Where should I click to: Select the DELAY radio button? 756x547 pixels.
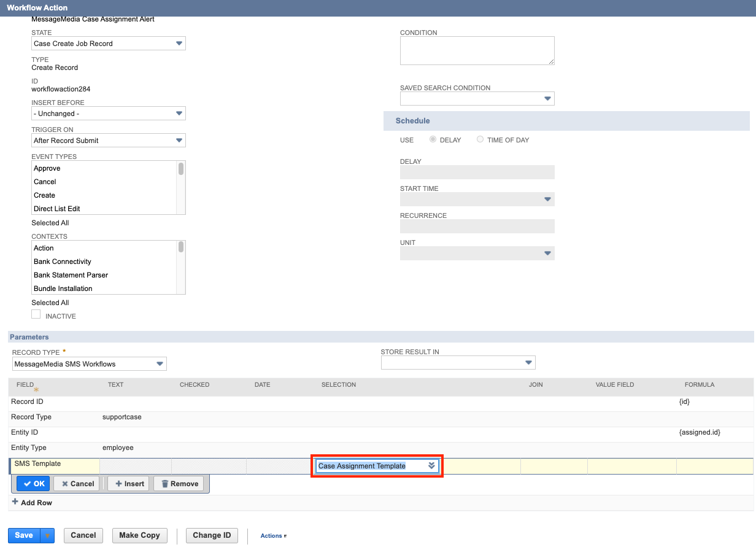point(433,139)
